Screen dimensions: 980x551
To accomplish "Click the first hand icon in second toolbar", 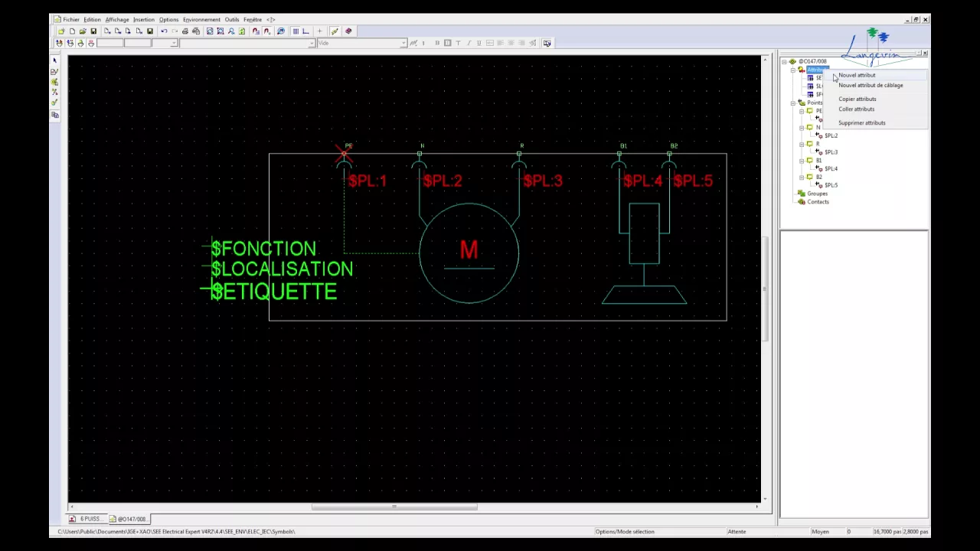I will click(x=59, y=43).
